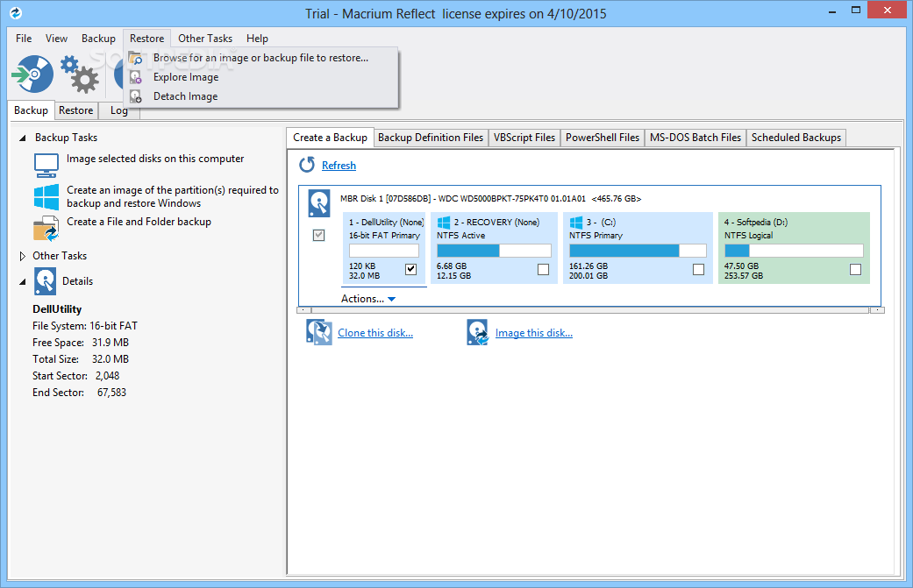The width and height of the screenshot is (913, 588).
Task: Open the Backup Definition Files tab
Action: [431, 138]
